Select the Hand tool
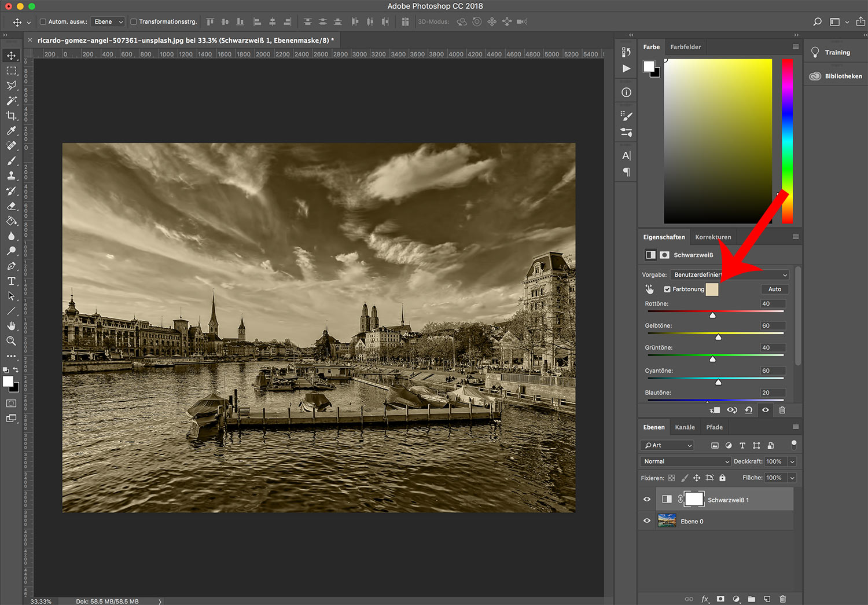 11,326
